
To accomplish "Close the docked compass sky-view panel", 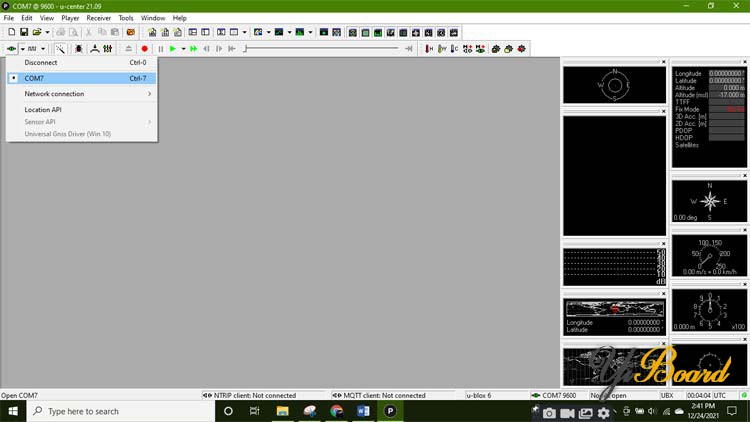I will coord(663,62).
